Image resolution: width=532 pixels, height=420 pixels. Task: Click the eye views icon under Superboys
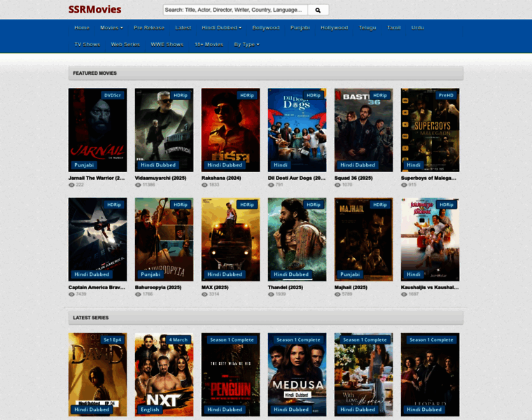click(x=404, y=185)
